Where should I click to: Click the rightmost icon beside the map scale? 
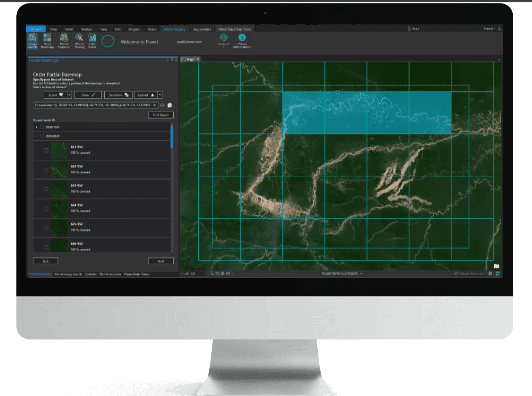point(228,273)
